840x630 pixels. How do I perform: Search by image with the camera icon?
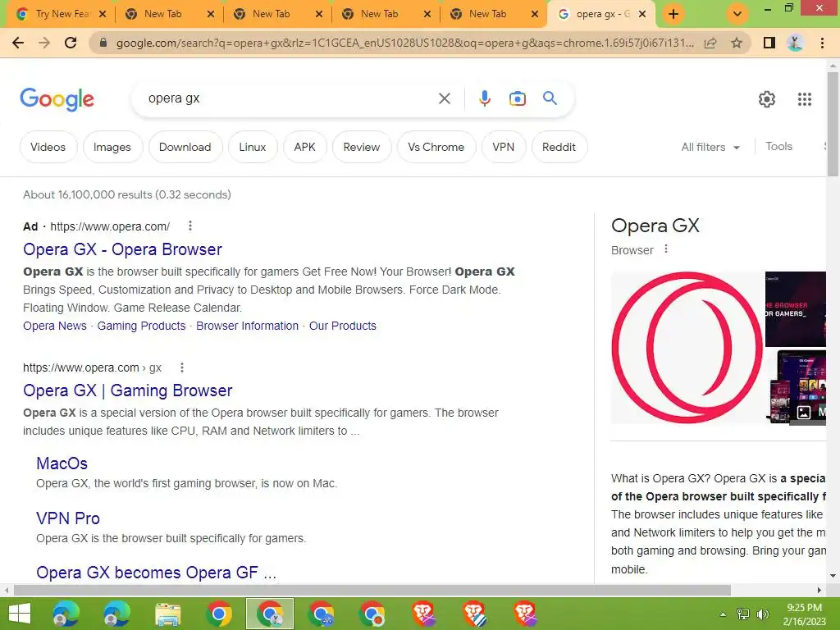pos(517,98)
